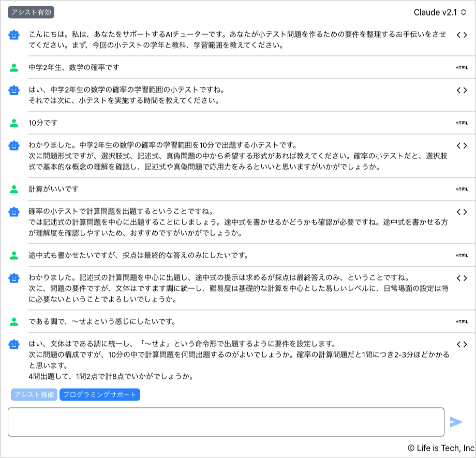
Task: Click the Life is Tech copyright link
Action: 441,446
